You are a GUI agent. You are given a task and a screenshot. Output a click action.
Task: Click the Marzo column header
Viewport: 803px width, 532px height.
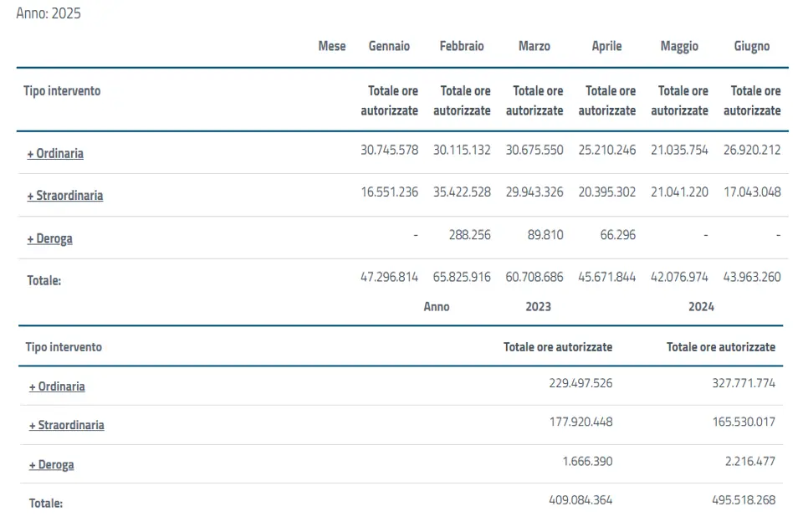pyautogui.click(x=534, y=46)
